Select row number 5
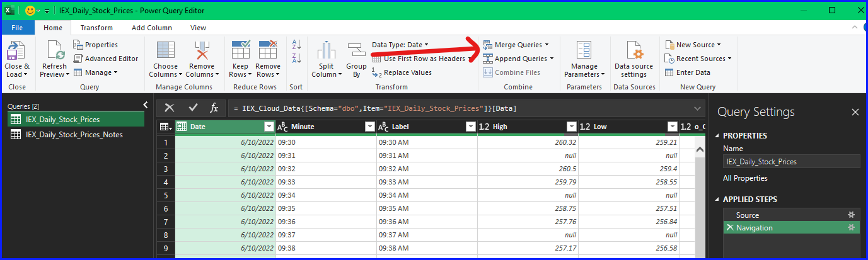 (x=165, y=195)
